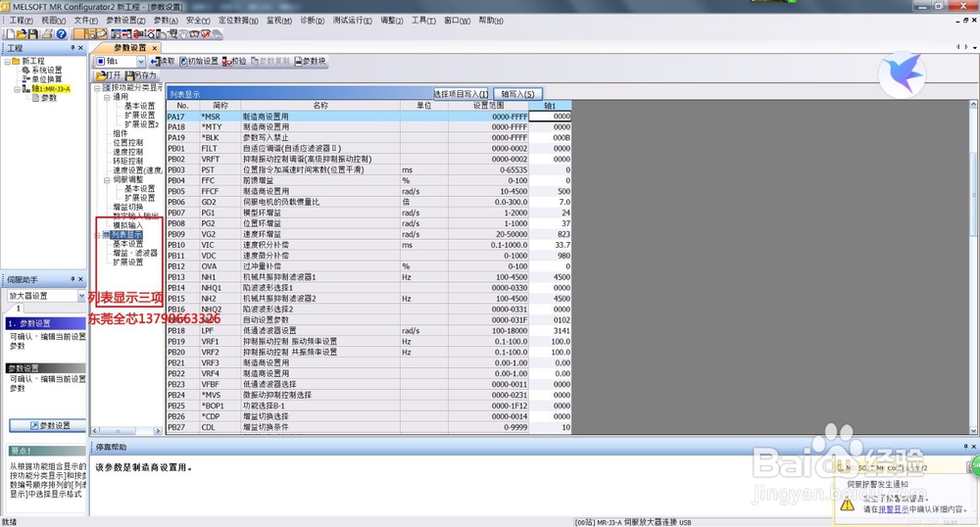Click the green and red display toolbar icon

[x=194, y=33]
